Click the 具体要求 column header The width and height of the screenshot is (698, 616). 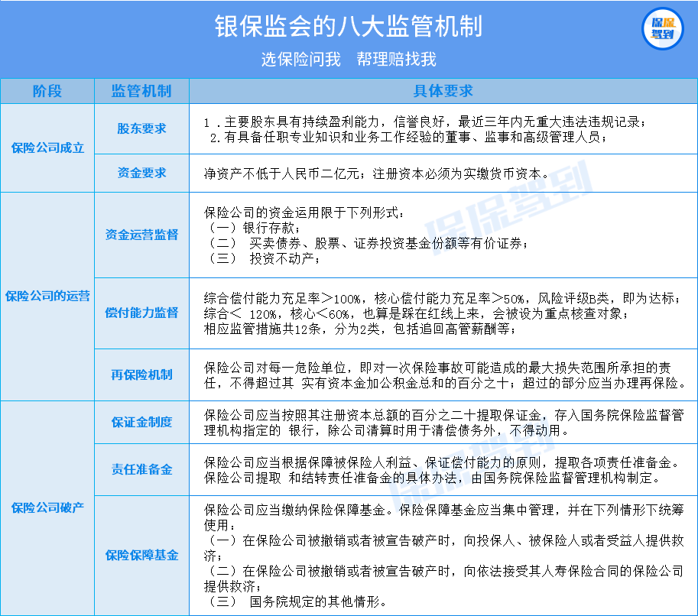pyautogui.click(x=443, y=91)
